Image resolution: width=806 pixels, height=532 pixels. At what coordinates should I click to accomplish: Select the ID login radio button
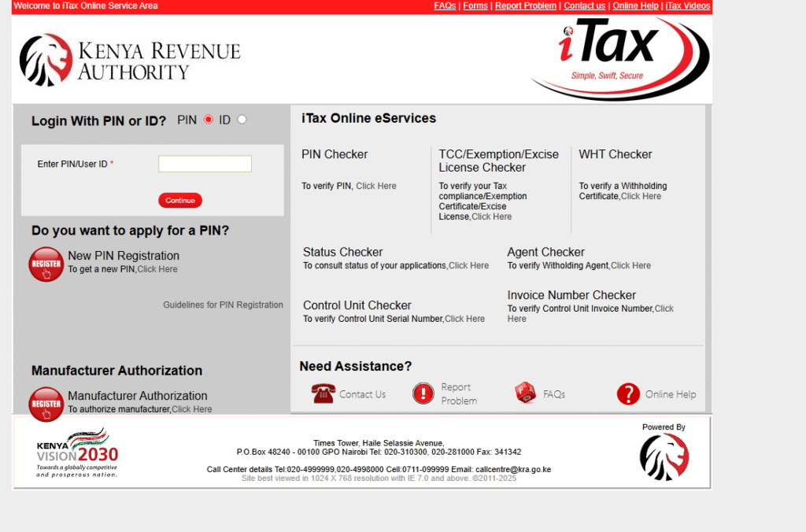[242, 120]
